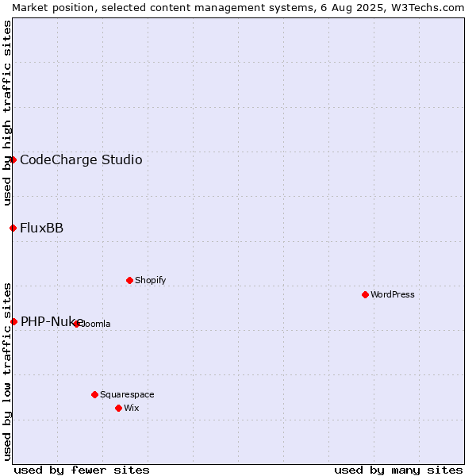Screen dimensions: 476x476
Task: Click the 'used by high traffic sites' label
Action: click(7, 113)
